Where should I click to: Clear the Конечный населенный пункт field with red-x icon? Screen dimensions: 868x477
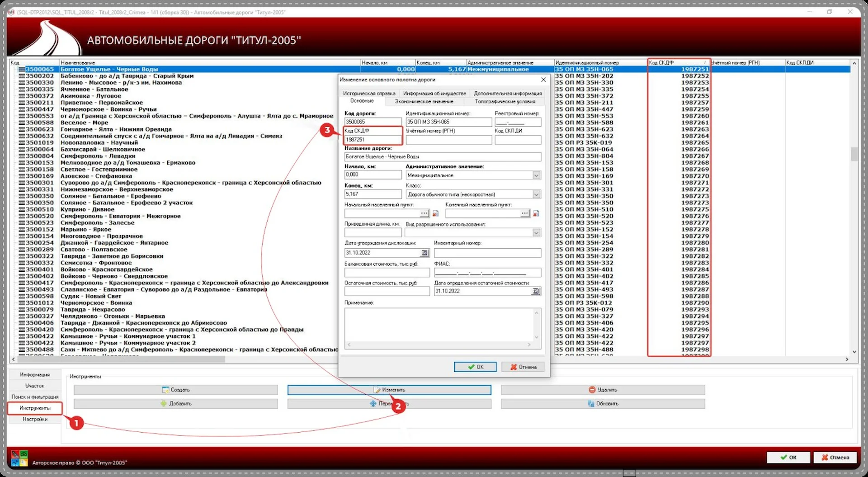coord(536,213)
